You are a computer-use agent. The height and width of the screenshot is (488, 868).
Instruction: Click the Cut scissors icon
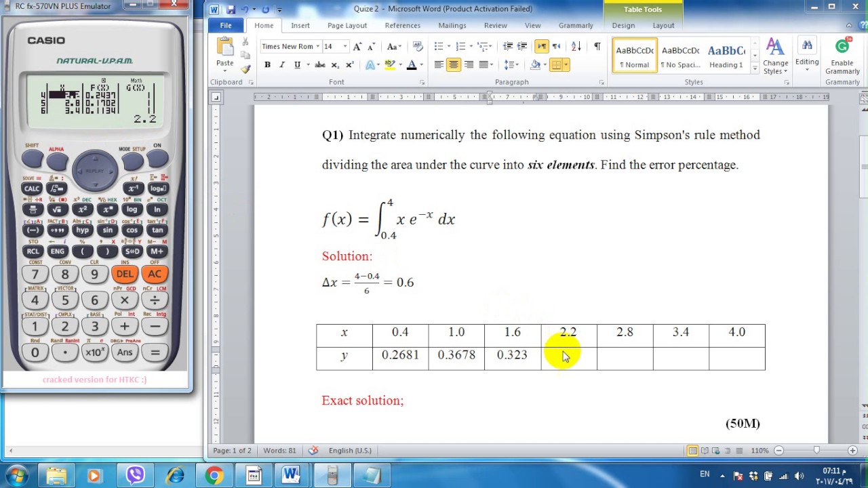245,42
